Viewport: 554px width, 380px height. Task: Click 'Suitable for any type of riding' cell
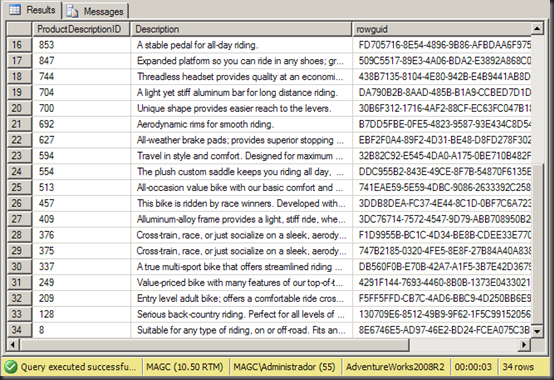click(241, 330)
